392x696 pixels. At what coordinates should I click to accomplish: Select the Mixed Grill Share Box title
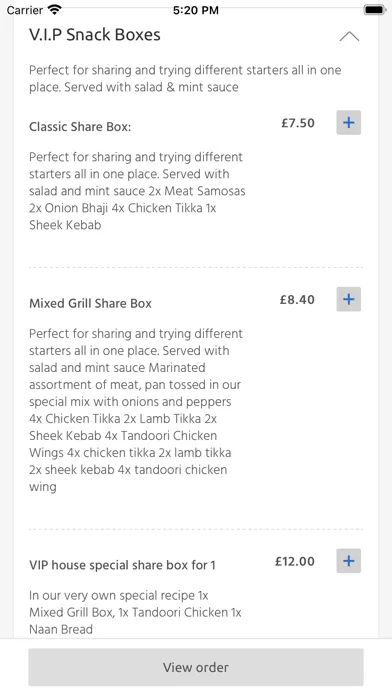coord(90,304)
